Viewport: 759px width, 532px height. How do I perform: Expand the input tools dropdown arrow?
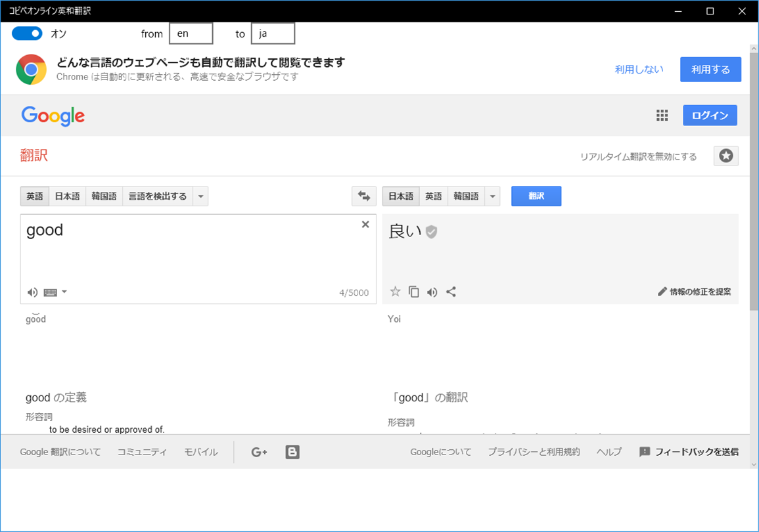64,292
